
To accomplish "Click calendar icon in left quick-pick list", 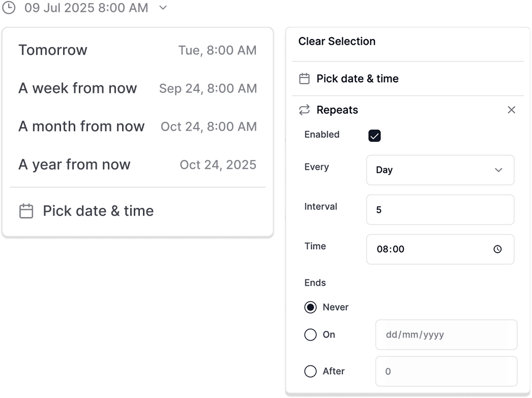I will [26, 211].
